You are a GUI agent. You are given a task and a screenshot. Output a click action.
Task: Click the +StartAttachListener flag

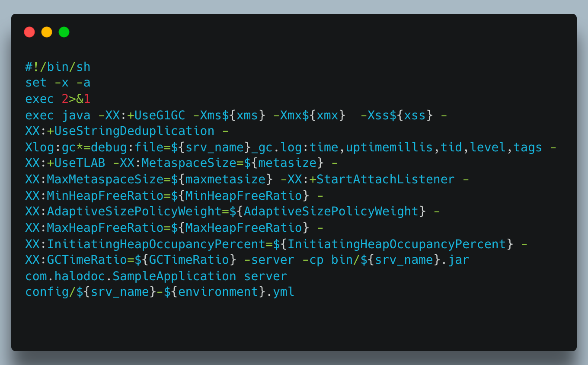coord(382,179)
